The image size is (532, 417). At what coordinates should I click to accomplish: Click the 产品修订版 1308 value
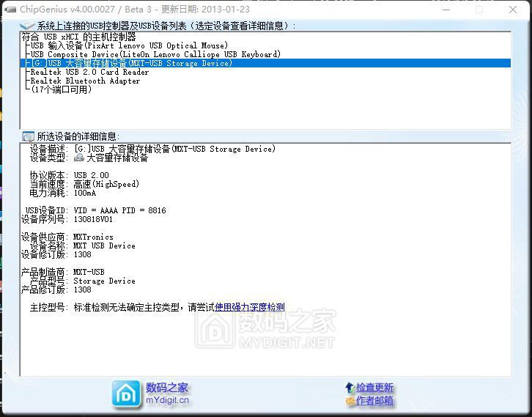pyautogui.click(x=83, y=289)
